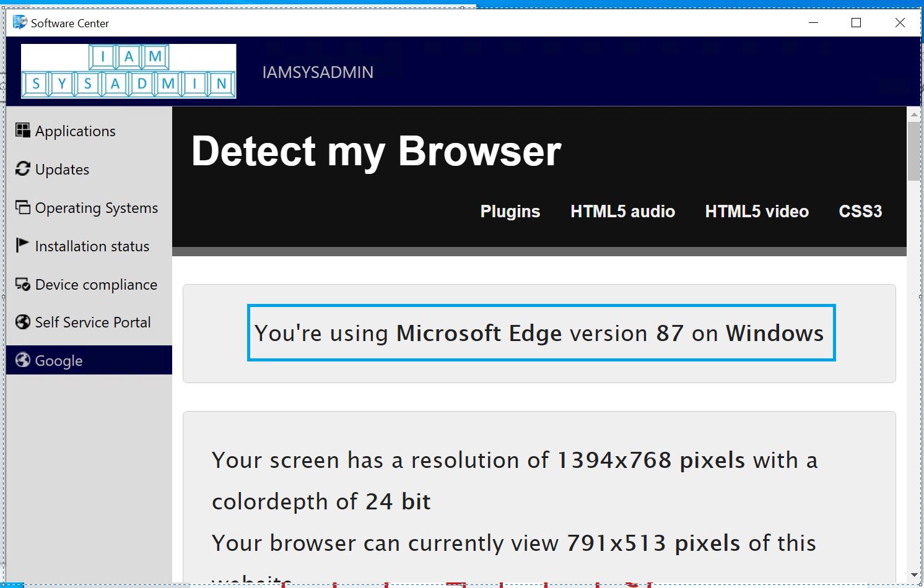Click the Microsoft Edge version 87 text
This screenshot has width=924, height=588.
(x=540, y=333)
